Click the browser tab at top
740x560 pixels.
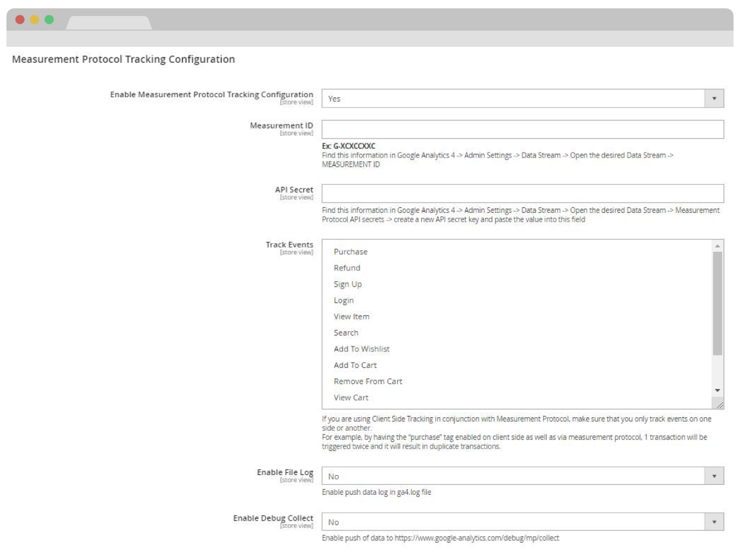point(108,23)
